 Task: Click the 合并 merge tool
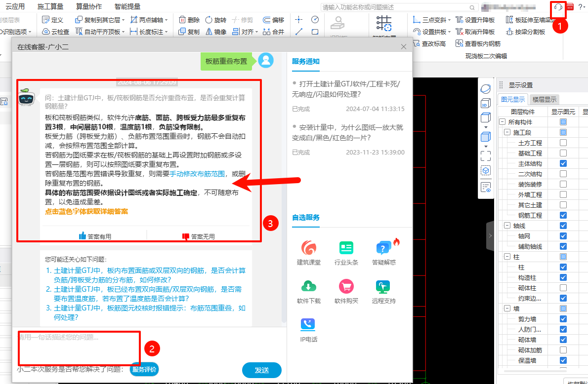[x=273, y=32]
